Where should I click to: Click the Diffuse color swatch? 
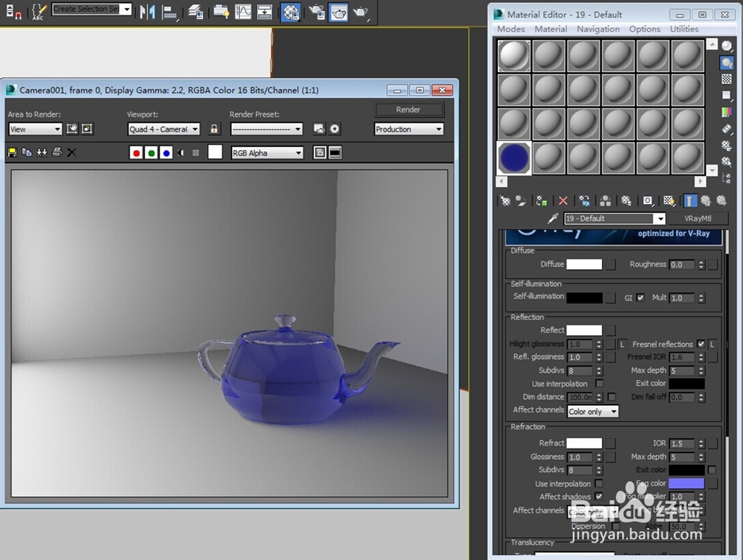pyautogui.click(x=584, y=264)
